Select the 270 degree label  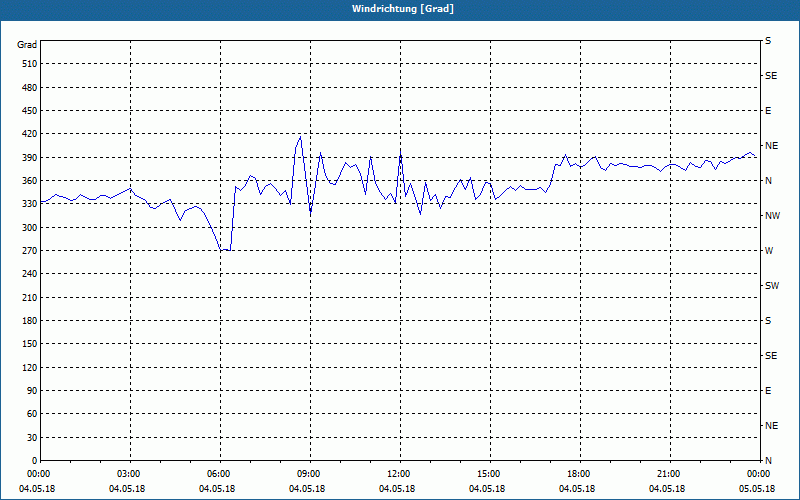click(x=30, y=251)
